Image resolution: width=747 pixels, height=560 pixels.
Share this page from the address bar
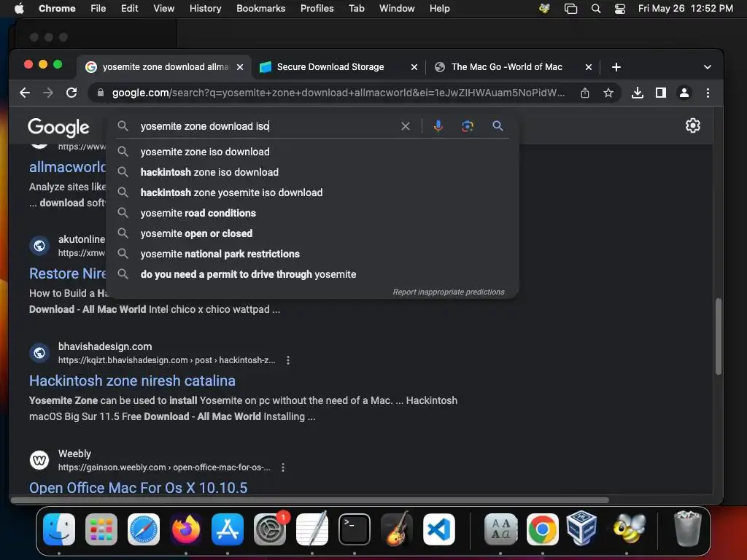tap(585, 93)
